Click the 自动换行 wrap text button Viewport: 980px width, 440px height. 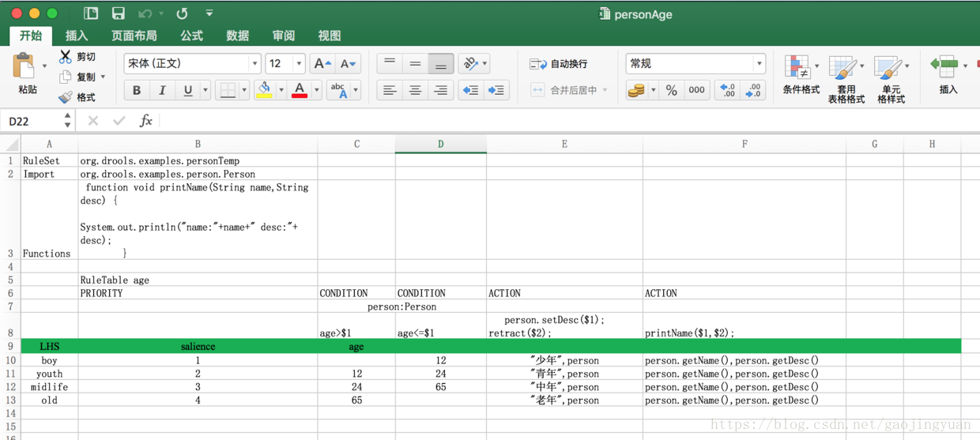(x=559, y=63)
